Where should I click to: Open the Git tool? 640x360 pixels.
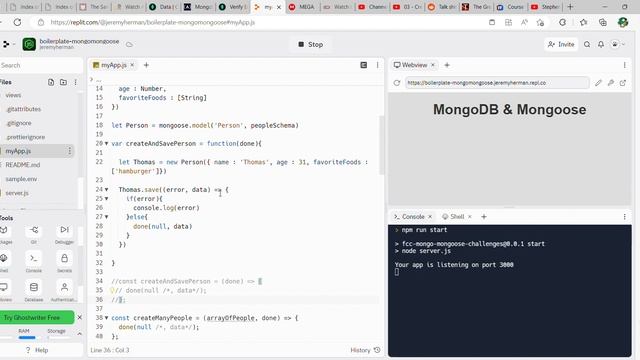34,234
